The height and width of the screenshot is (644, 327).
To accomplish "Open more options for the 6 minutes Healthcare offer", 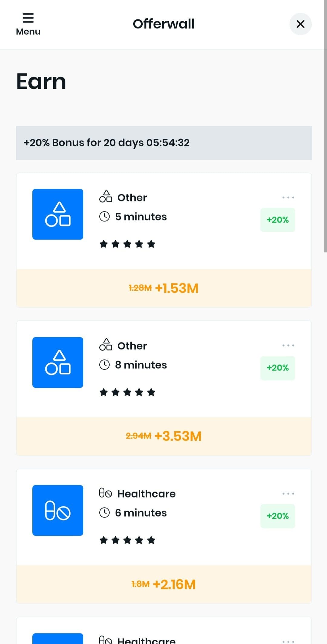I will (288, 494).
